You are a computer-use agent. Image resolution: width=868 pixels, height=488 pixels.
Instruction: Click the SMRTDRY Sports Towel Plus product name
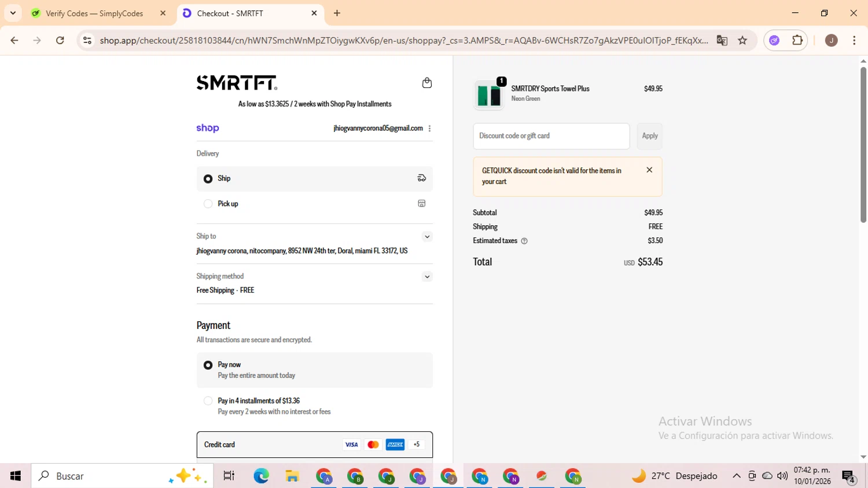550,89
